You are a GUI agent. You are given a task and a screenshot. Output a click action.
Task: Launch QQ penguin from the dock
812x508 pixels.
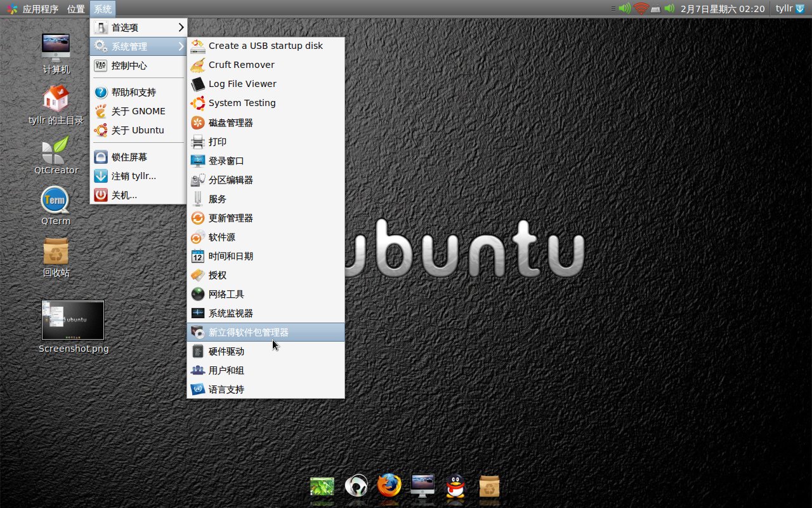pos(454,486)
